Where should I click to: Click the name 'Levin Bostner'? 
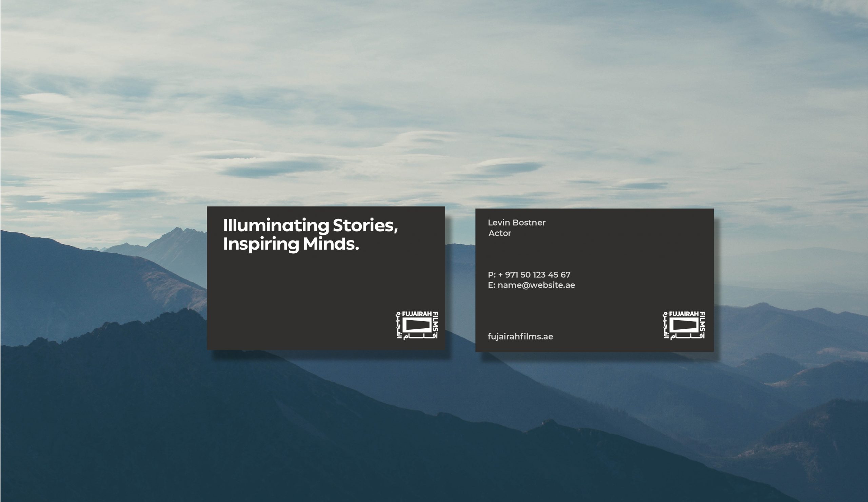pyautogui.click(x=516, y=223)
